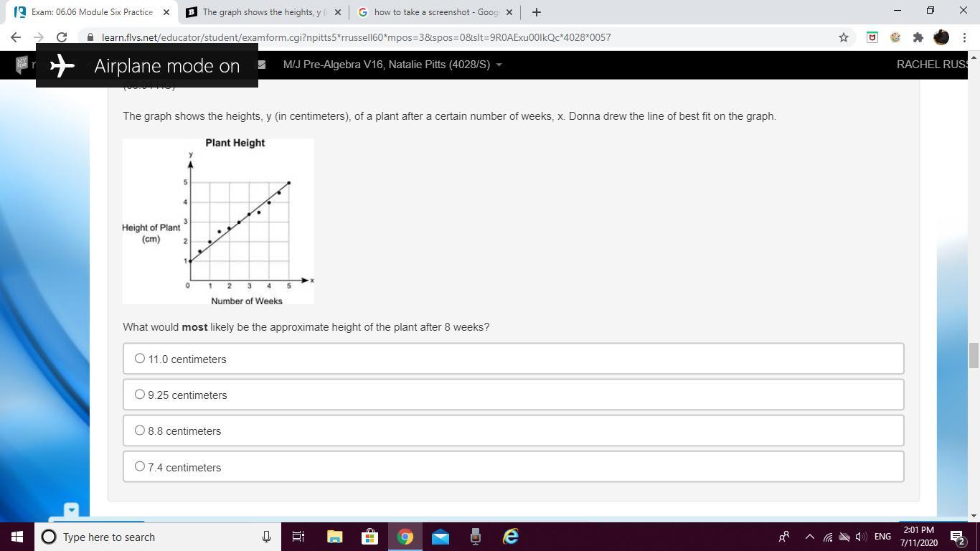Open Task View on the taskbar
The width and height of the screenshot is (980, 551).
pos(298,537)
